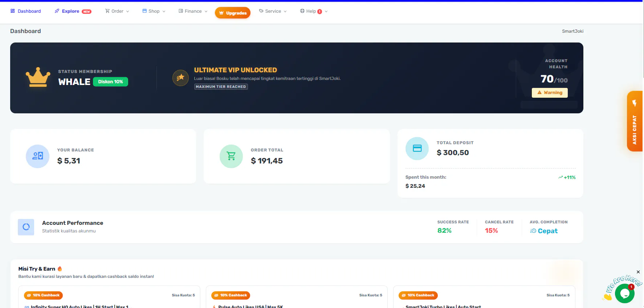The image size is (644, 308).
Task: Click the Order menu cart icon
Action: (x=107, y=11)
